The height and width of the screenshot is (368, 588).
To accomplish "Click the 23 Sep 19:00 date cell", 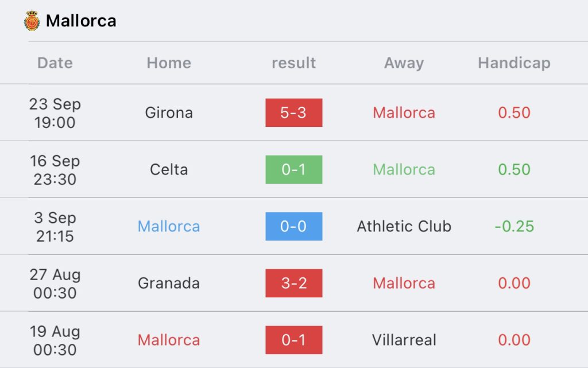I will coord(55,113).
